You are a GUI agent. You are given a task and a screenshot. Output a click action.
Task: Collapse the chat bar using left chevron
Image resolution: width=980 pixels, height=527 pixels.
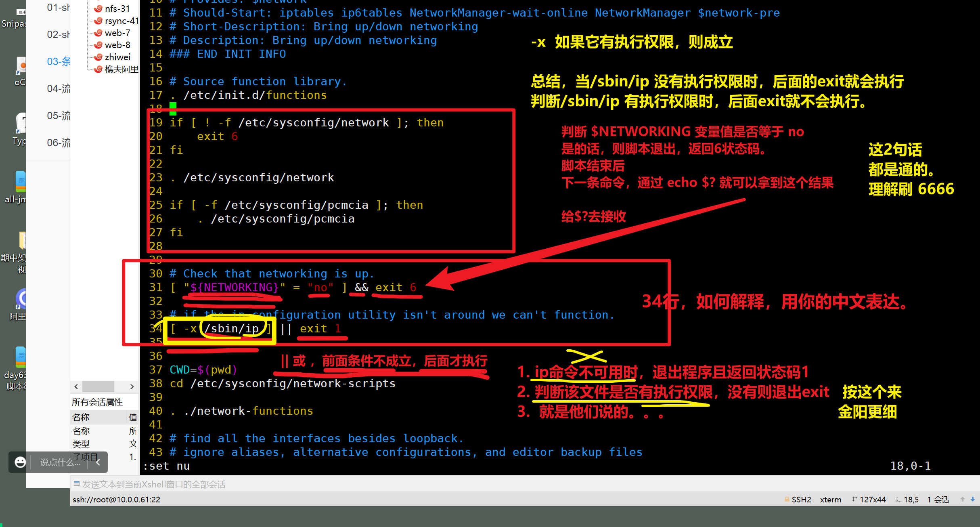[98, 462]
